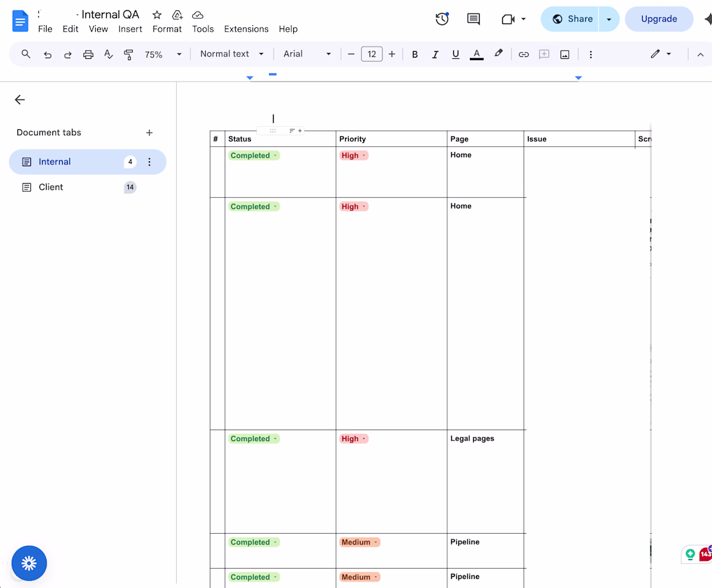Open Legal pages row Completed chip
The image size is (712, 588).
pyautogui.click(x=254, y=439)
